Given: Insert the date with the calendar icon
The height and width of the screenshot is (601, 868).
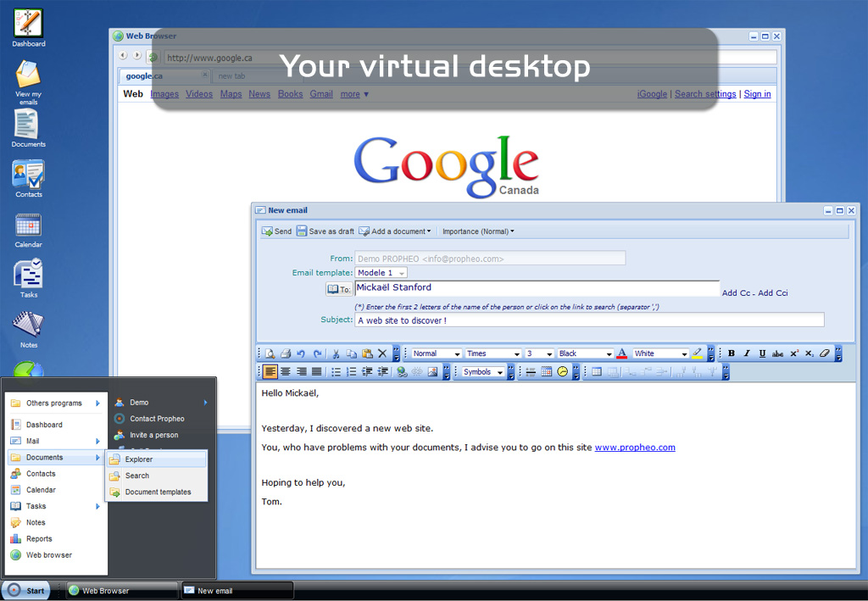Looking at the screenshot, I should point(547,372).
